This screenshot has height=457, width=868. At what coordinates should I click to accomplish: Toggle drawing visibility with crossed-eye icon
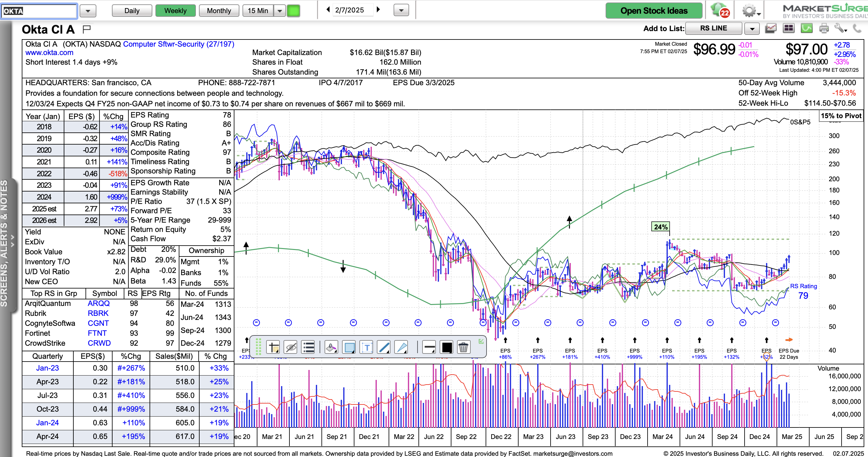point(291,347)
